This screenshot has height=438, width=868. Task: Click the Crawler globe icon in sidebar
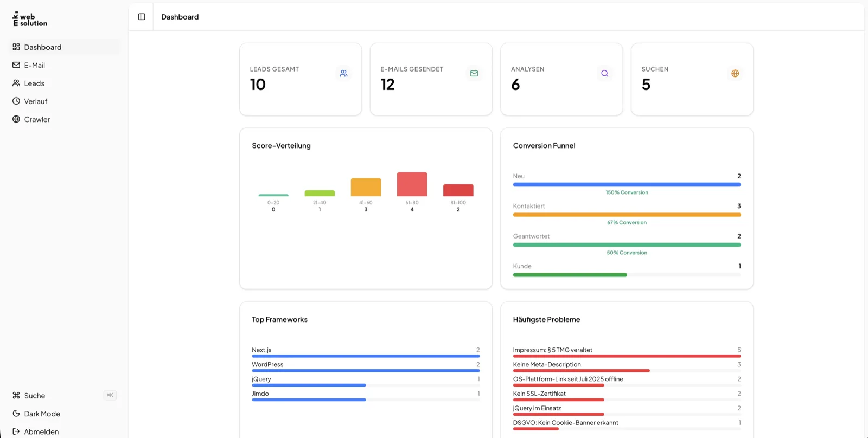(x=16, y=119)
